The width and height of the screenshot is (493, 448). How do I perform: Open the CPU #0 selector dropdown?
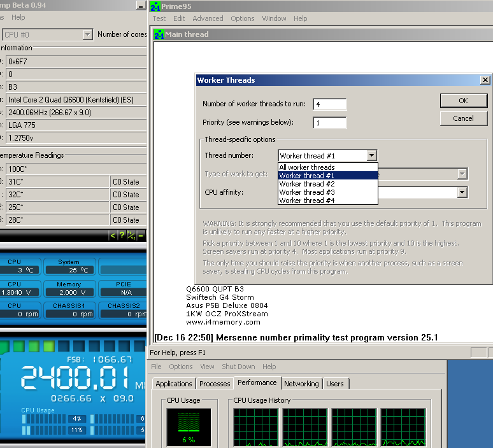[87, 35]
